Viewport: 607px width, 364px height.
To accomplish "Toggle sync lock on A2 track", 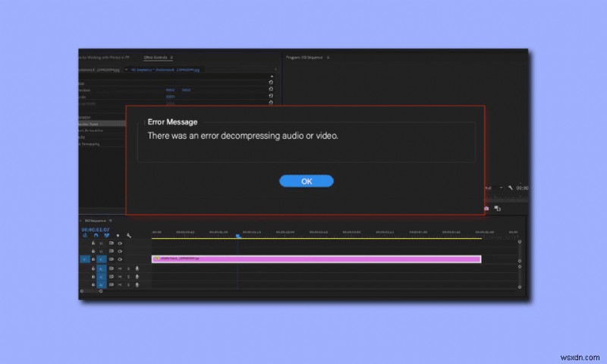I will tap(112, 277).
